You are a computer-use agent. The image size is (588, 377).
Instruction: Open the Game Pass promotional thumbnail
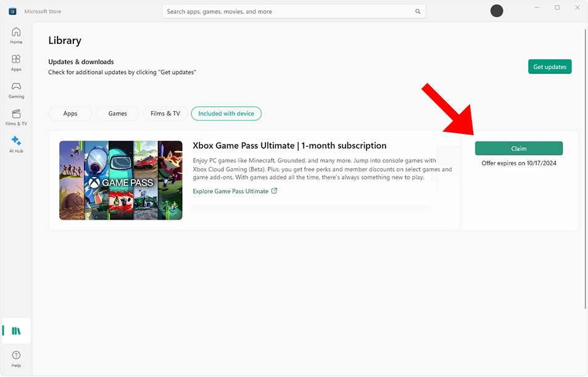121,180
